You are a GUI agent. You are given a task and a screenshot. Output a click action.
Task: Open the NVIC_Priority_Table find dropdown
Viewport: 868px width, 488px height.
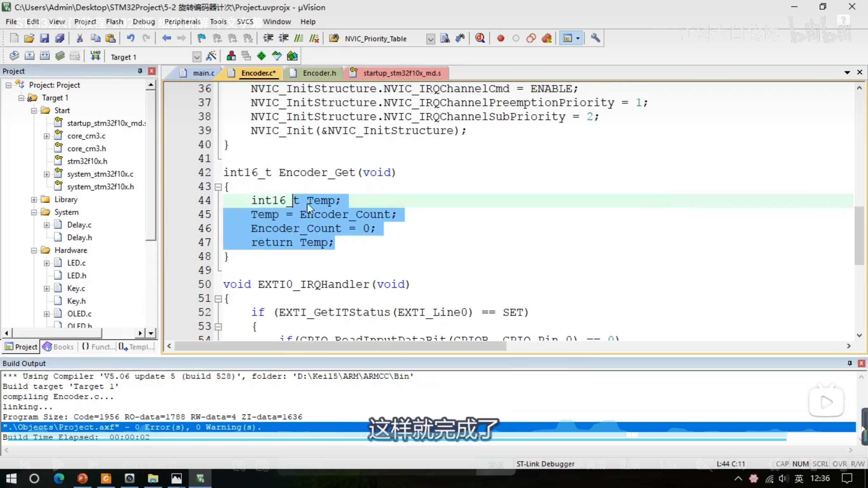(430, 39)
